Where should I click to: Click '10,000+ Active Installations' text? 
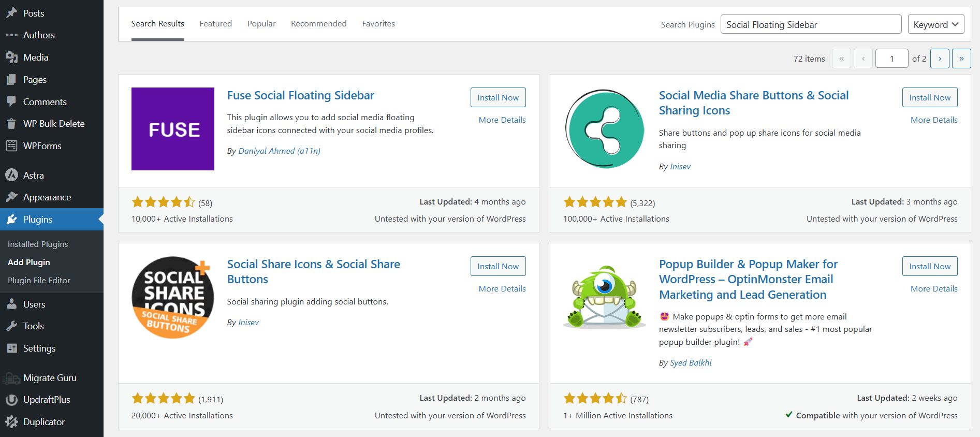pyautogui.click(x=182, y=219)
